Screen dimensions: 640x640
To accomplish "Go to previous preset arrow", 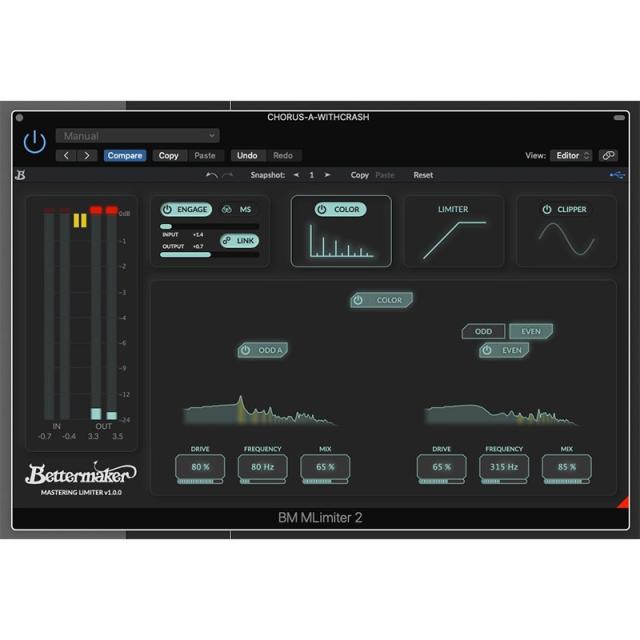I will click(x=66, y=156).
